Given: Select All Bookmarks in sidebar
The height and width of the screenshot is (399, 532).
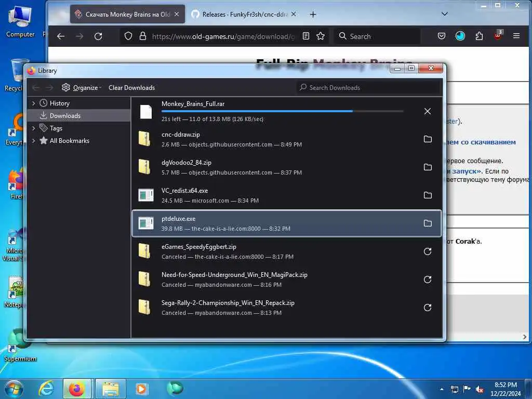Looking at the screenshot, I should 69,141.
